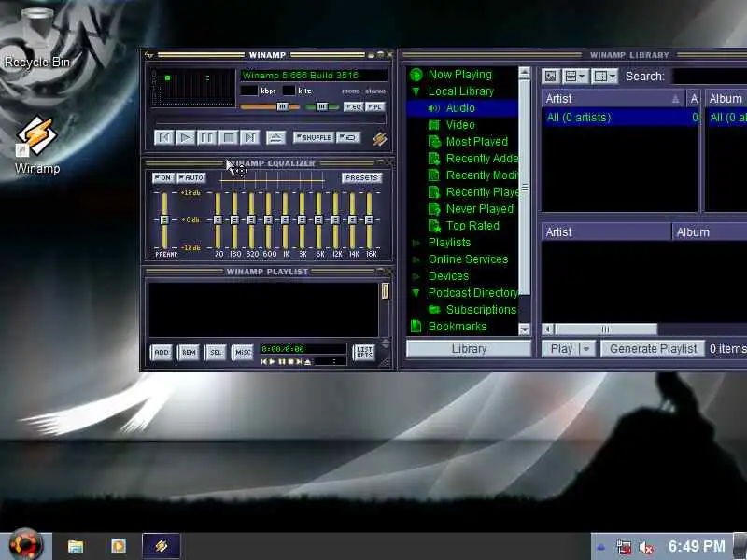Open Winamp main menu icon in title bar

click(x=149, y=55)
